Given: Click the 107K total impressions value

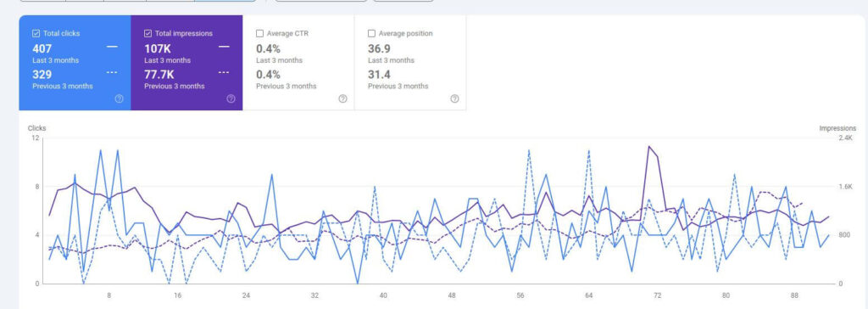Looking at the screenshot, I should (x=158, y=48).
